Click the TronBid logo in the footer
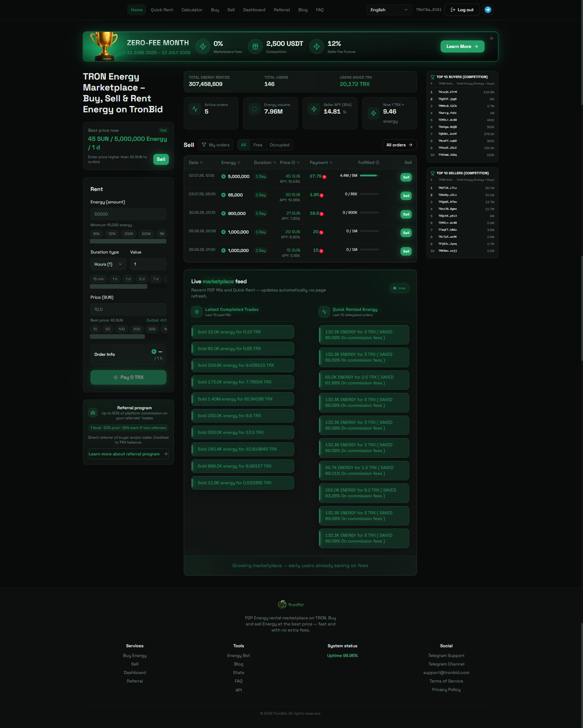 291,604
